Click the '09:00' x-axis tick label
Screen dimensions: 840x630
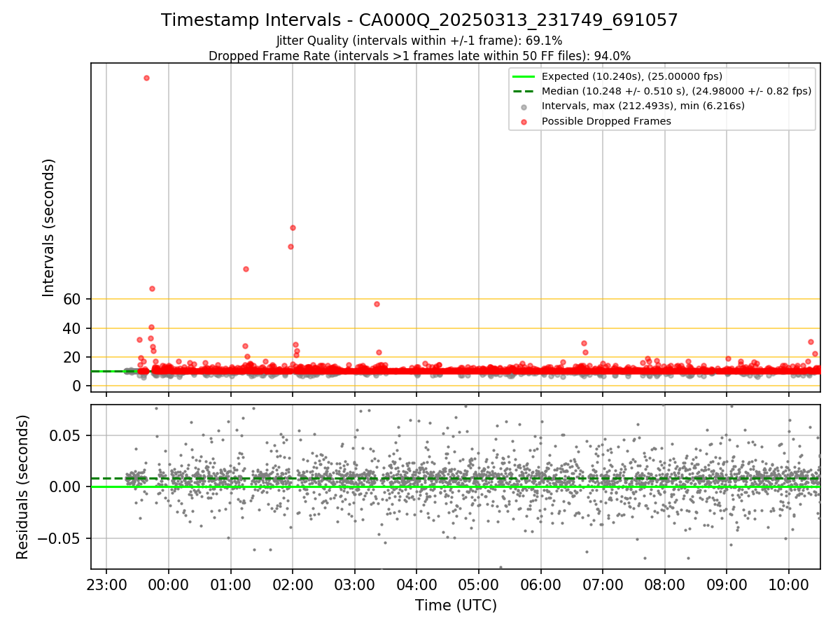pos(727,585)
